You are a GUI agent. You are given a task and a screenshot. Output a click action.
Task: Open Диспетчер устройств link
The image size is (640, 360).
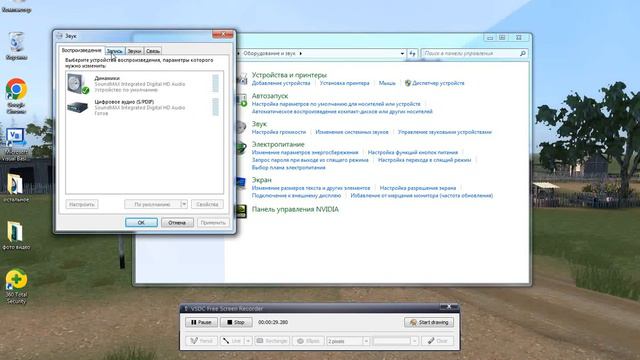point(438,83)
